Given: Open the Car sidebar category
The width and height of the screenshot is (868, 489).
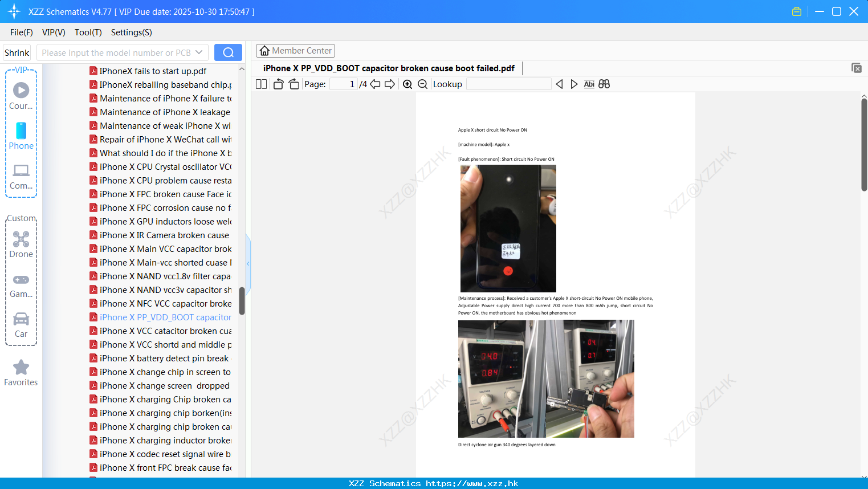Looking at the screenshot, I should coord(21,325).
